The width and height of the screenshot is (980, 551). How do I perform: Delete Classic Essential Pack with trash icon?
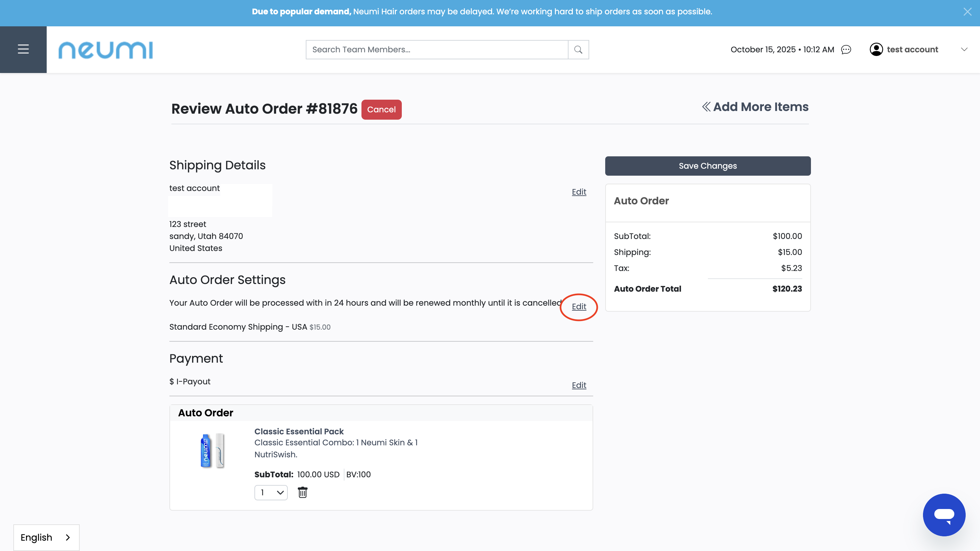(302, 492)
